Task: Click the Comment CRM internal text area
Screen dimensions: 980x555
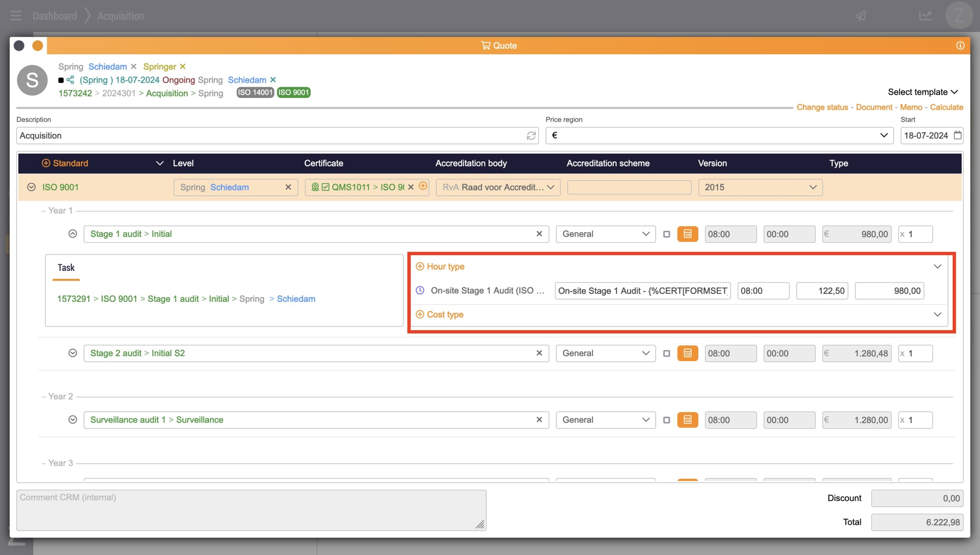Action: pos(251,510)
